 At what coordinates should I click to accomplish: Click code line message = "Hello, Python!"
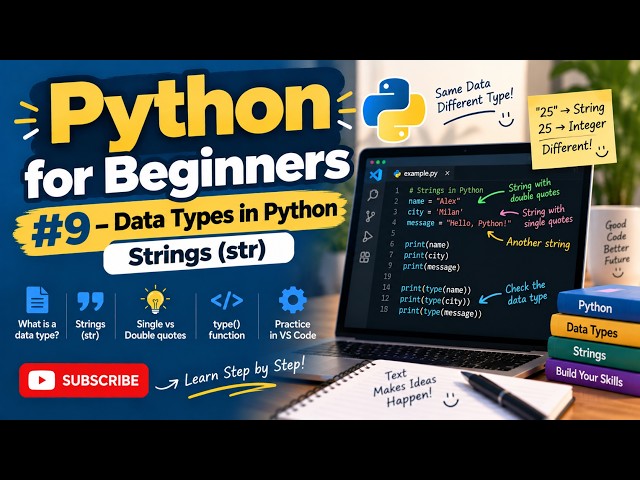point(459,223)
